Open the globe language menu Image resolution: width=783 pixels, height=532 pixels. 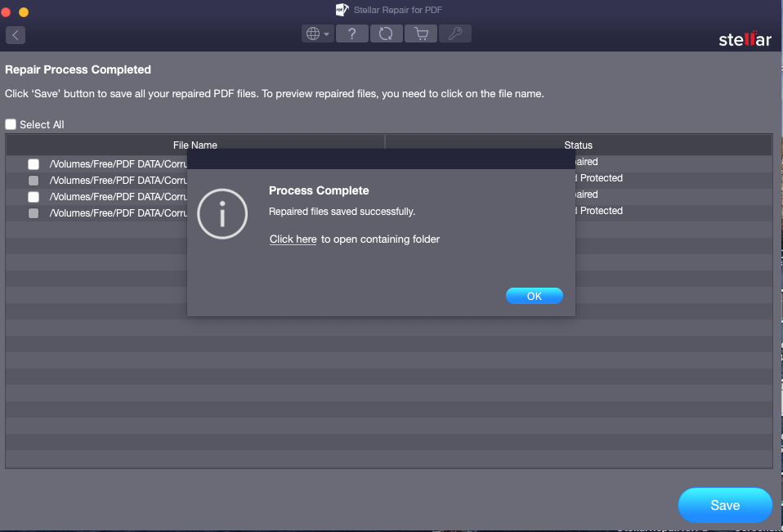(316, 34)
